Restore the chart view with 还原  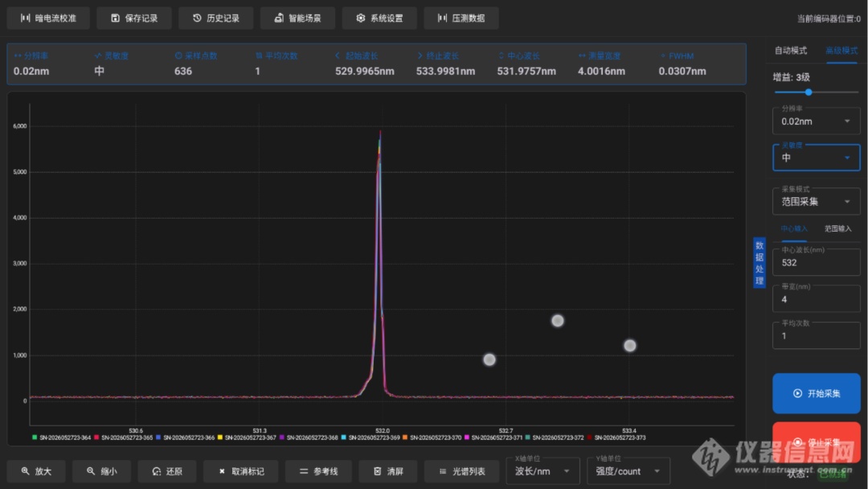pyautogui.click(x=167, y=471)
